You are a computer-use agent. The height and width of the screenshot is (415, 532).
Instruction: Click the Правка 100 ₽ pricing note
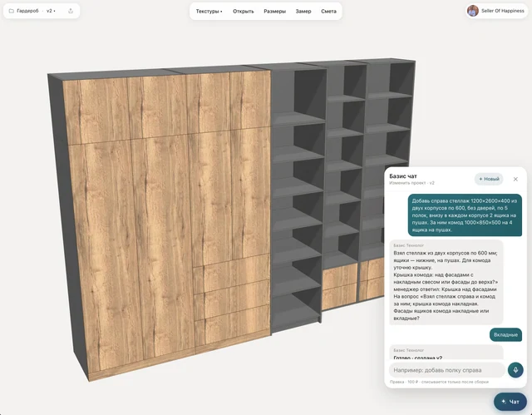click(x=439, y=382)
